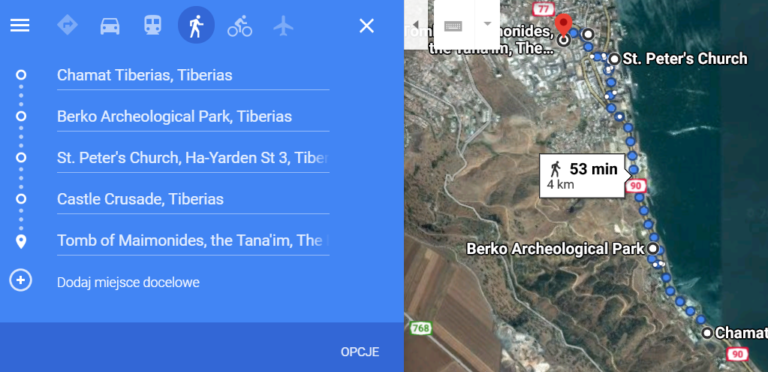Click the plus icon to add destination
This screenshot has width=768, height=372.
point(21,280)
